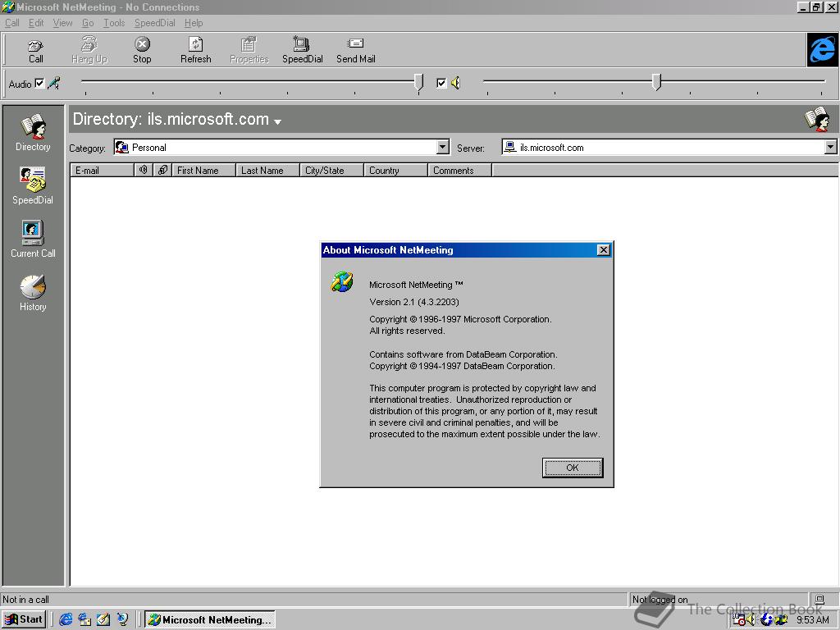Click OK in the About dialog
840x630 pixels.
pos(572,467)
